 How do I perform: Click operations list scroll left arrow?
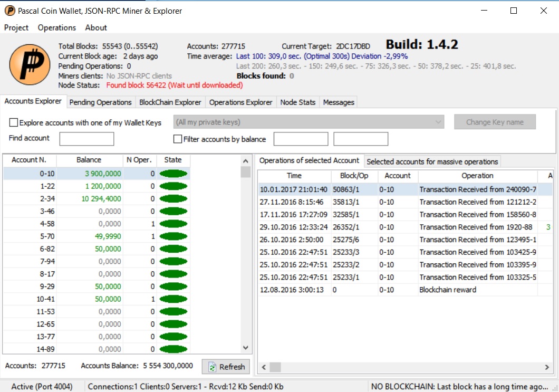tap(264, 367)
